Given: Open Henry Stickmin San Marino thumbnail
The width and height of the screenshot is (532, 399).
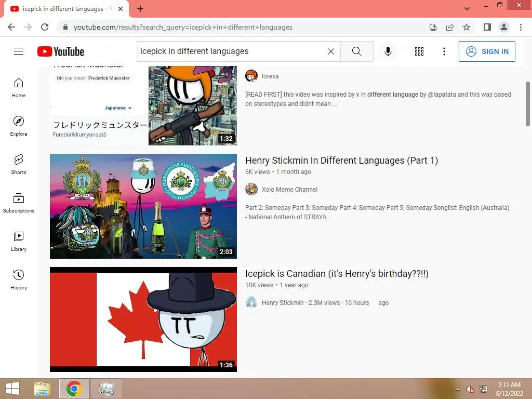Looking at the screenshot, I should pos(143,206).
